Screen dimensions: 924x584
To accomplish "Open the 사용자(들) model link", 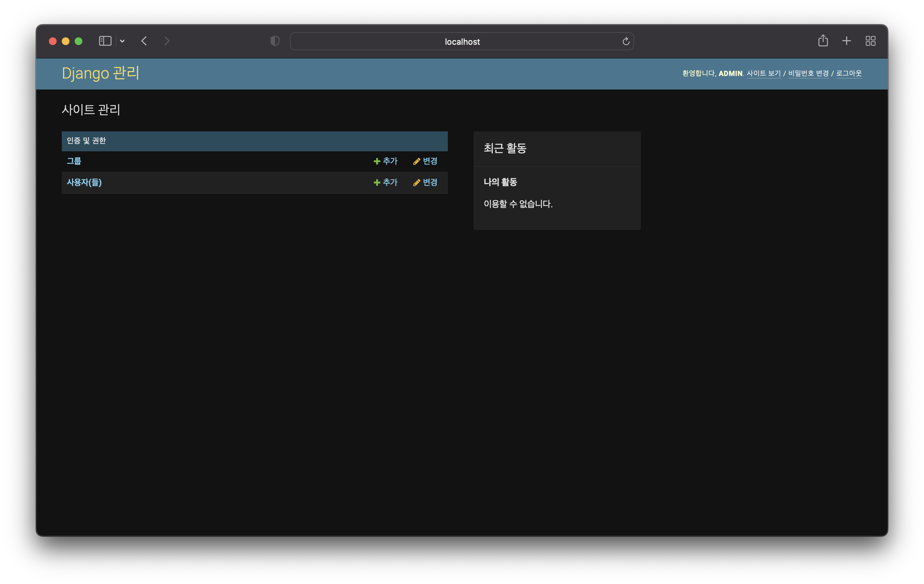I will 84,183.
